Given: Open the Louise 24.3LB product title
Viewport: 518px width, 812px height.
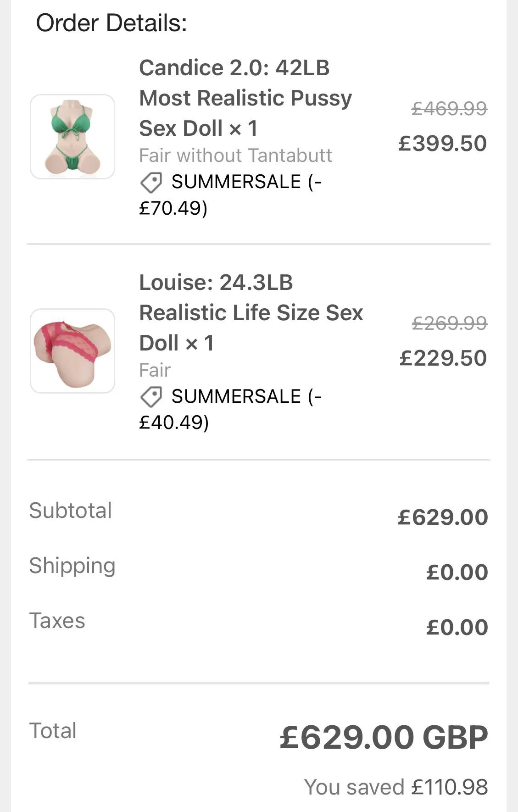Looking at the screenshot, I should (251, 312).
